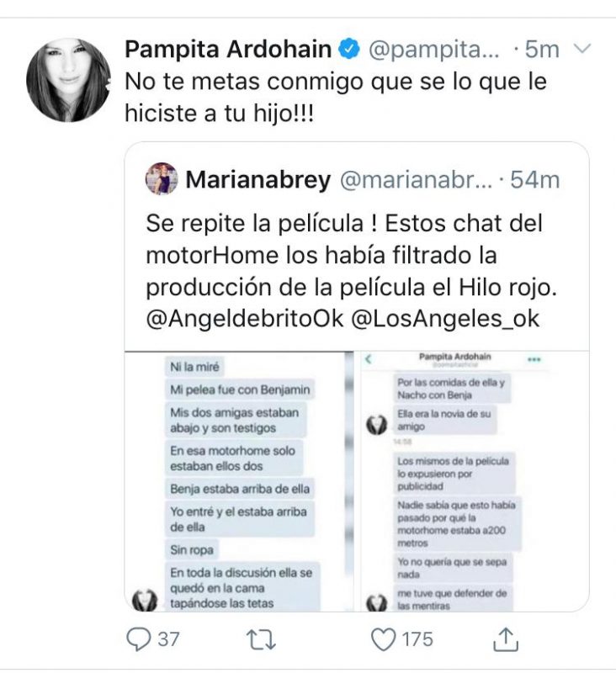This screenshot has height=673, width=616.
Task: Open the right chat screenshot image
Action: 473,480
